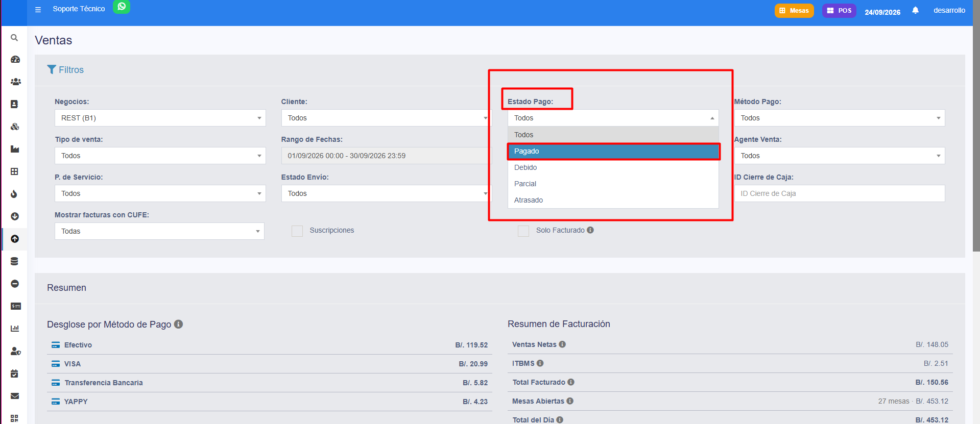Viewport: 980px width, 424px height.
Task: Click the Rango de Fechas date field
Action: tap(386, 156)
